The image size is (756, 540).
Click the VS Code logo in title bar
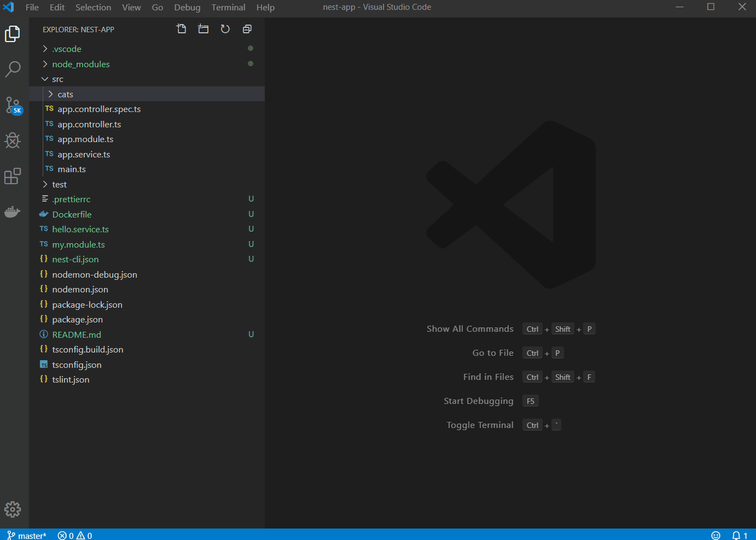(x=8, y=7)
